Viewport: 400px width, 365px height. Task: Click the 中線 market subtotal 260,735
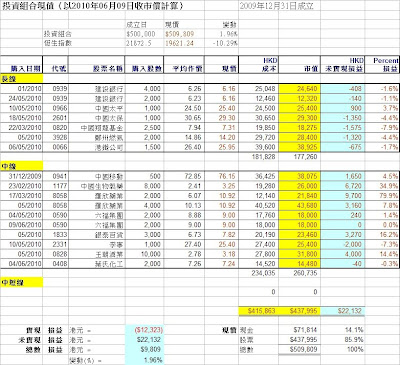[x=305, y=273]
